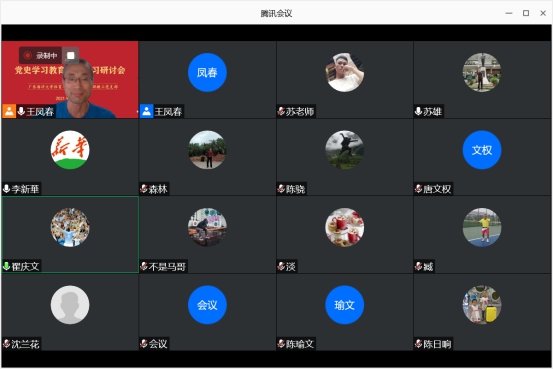Image resolution: width=553 pixels, height=369 pixels.
Task: Click the muted microphone icon for 苏老师
Action: (x=281, y=111)
